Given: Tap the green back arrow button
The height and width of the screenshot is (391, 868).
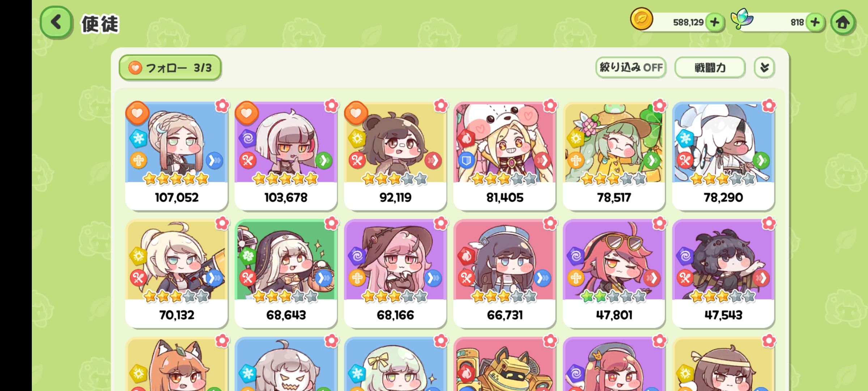Looking at the screenshot, I should [56, 23].
